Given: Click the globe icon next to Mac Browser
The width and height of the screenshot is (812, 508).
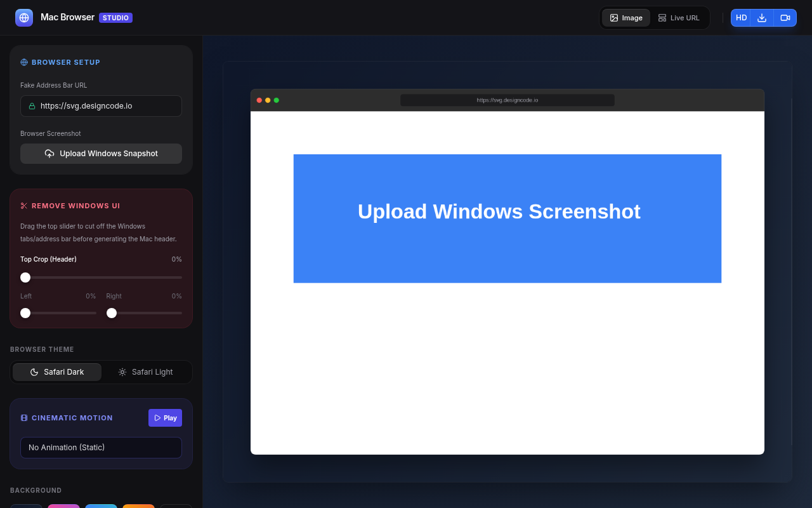Looking at the screenshot, I should [23, 17].
